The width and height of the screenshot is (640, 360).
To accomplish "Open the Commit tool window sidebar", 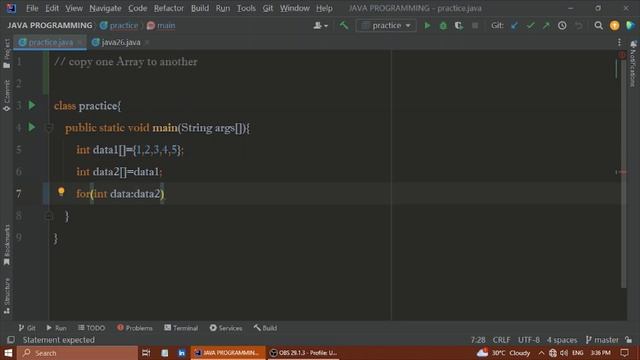I will [x=7, y=96].
